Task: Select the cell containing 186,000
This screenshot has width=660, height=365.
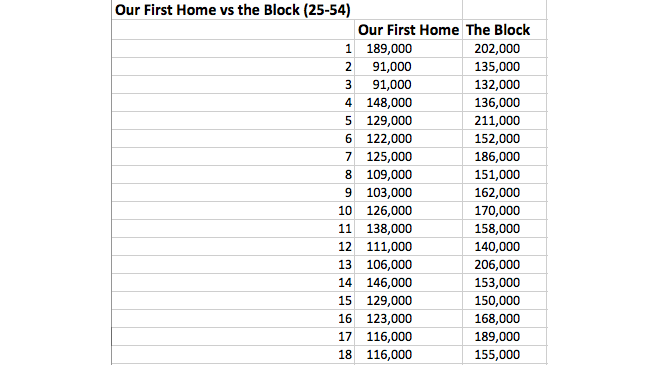Action: 504,157
